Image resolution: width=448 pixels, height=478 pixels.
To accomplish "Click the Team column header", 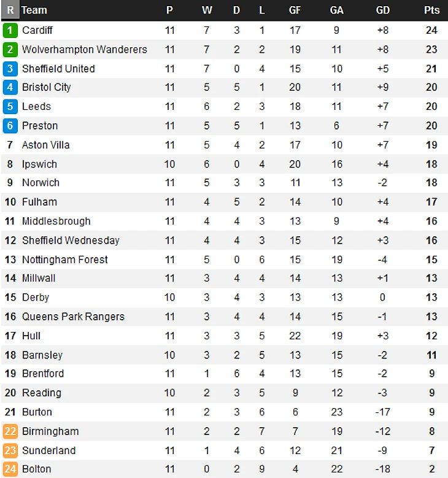I will click(34, 10).
